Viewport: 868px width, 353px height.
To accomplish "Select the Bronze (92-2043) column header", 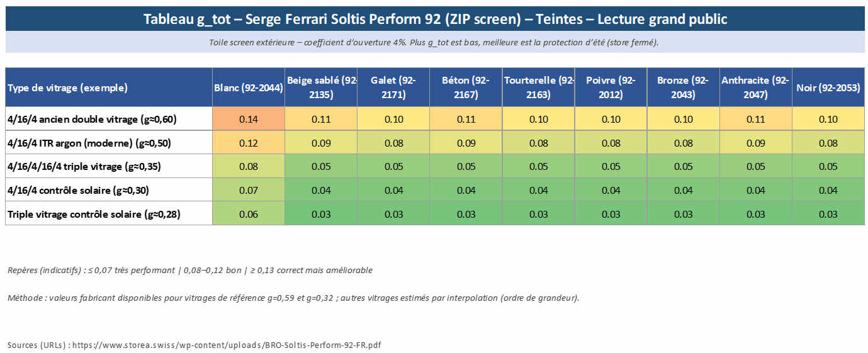I will click(x=683, y=87).
